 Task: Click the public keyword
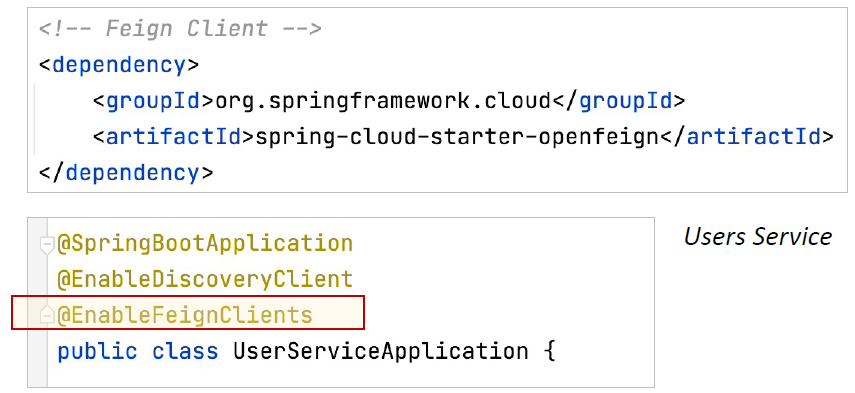point(98,351)
